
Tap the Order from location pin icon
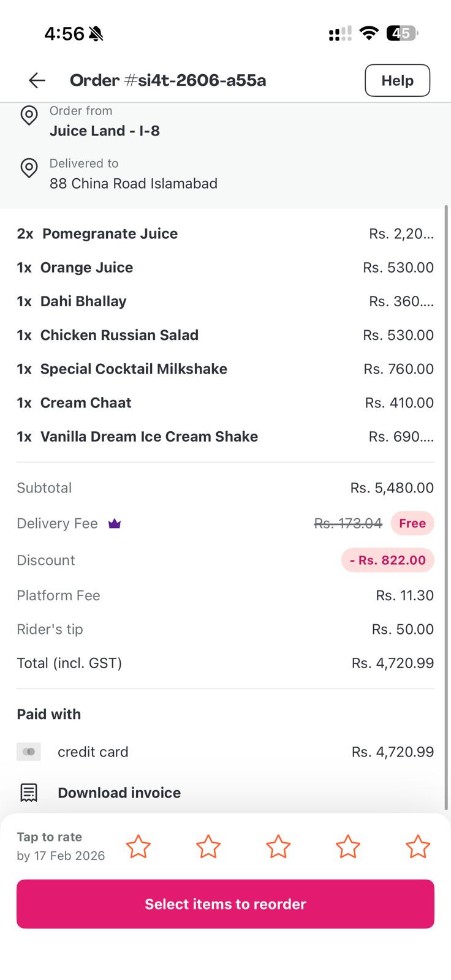[x=29, y=115]
